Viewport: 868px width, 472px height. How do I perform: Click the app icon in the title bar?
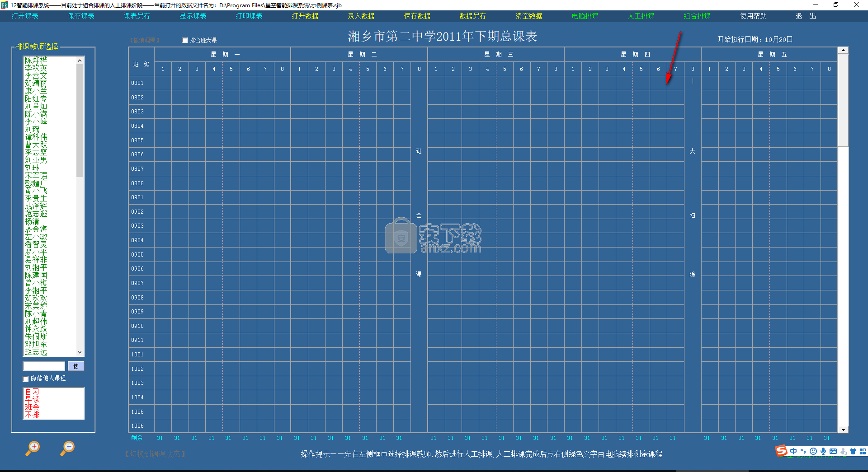pos(5,5)
